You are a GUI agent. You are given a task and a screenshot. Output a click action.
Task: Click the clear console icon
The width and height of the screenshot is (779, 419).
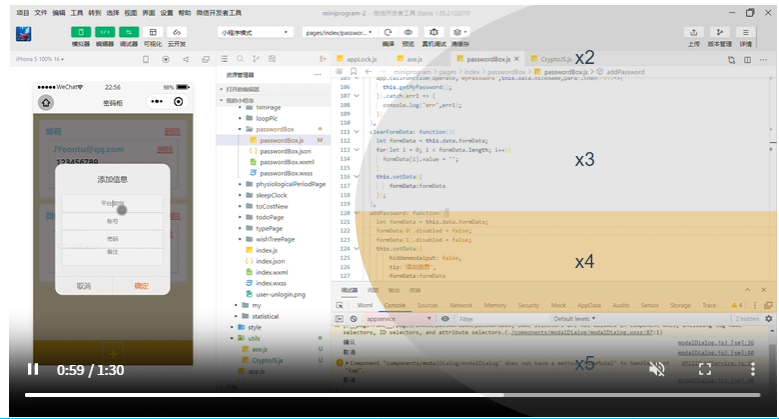coord(354,319)
